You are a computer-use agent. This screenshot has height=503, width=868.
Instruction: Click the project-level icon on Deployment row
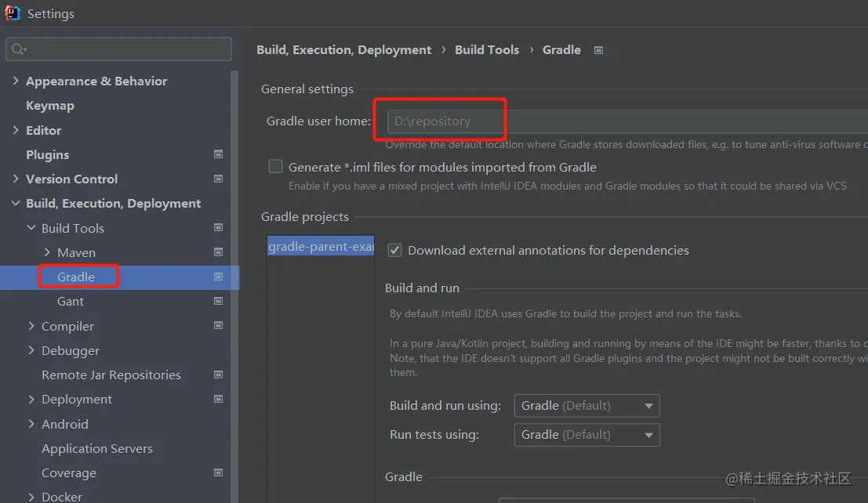click(219, 399)
